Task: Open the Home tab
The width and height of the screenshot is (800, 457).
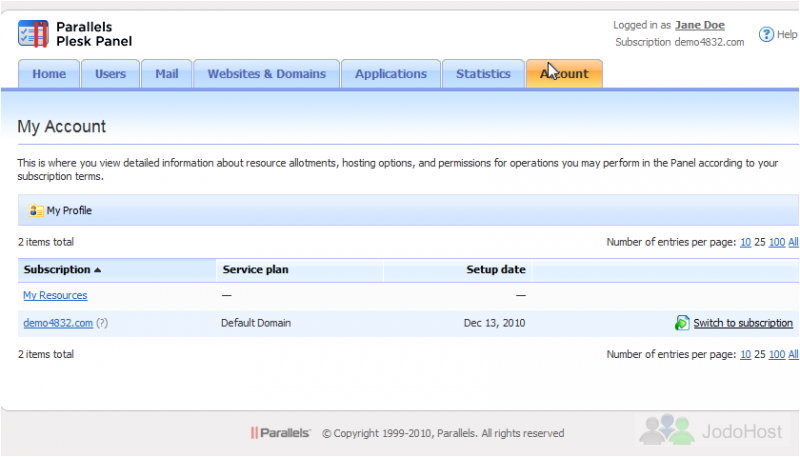Action: click(49, 74)
